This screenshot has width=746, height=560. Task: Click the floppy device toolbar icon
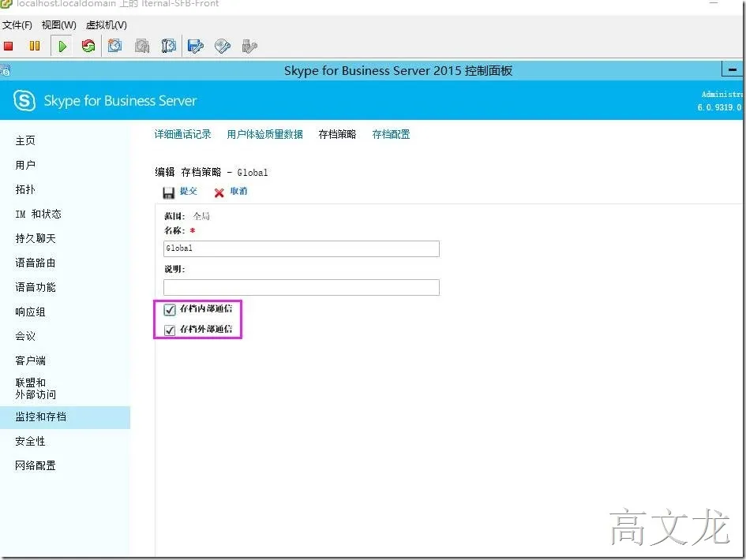click(x=196, y=46)
